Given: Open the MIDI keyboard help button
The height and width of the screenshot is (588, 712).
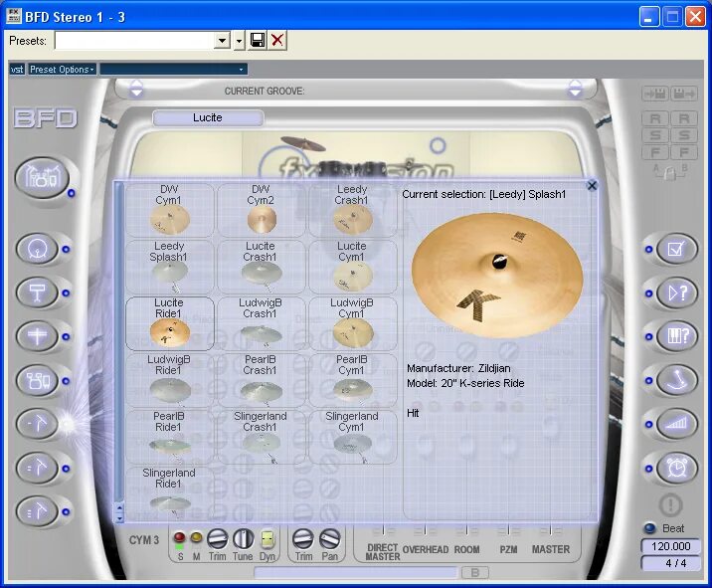Looking at the screenshot, I should coord(676,336).
